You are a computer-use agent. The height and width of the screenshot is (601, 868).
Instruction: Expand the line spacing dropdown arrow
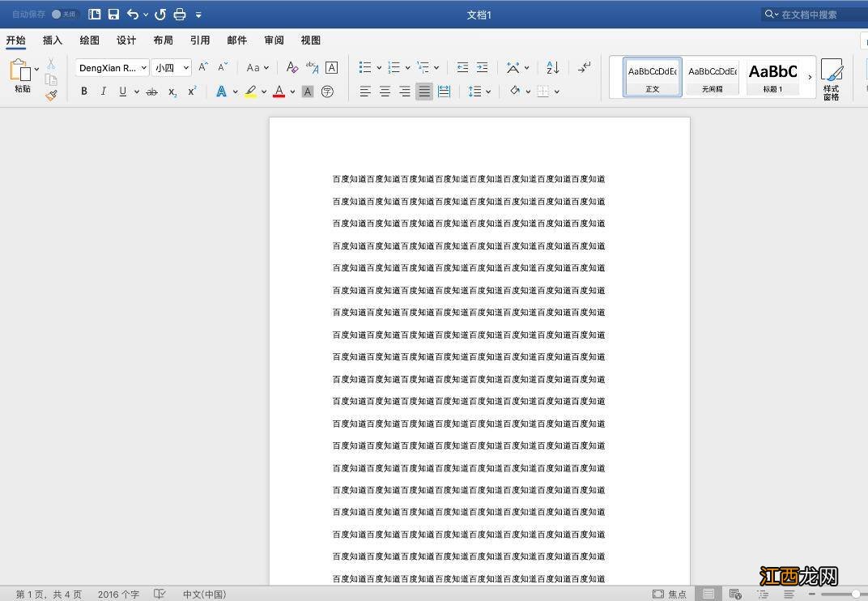coord(488,92)
